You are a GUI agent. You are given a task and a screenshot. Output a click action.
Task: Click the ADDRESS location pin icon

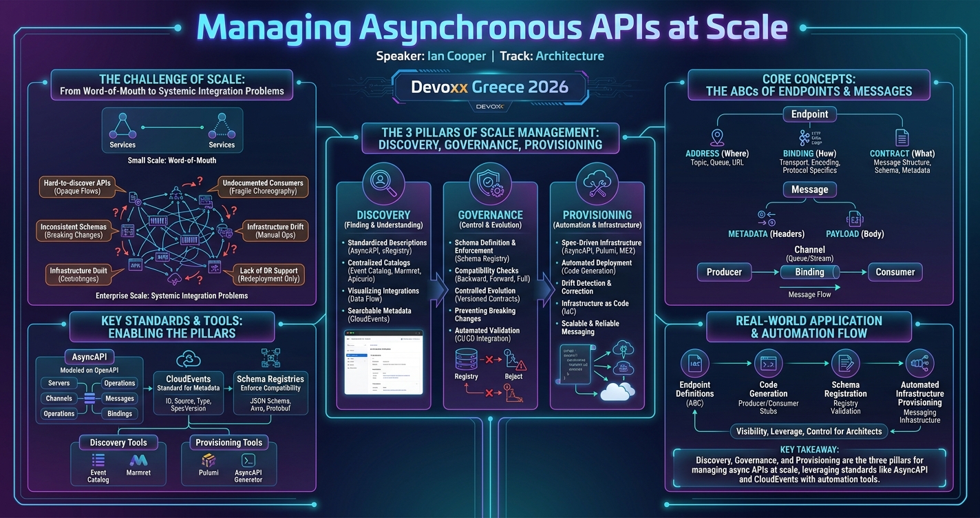pyautogui.click(x=717, y=137)
